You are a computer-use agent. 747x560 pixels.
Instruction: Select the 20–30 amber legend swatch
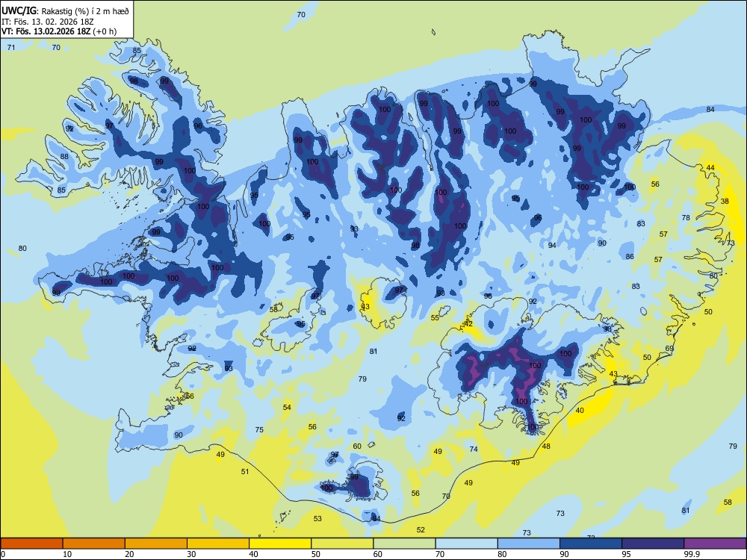pos(156,544)
